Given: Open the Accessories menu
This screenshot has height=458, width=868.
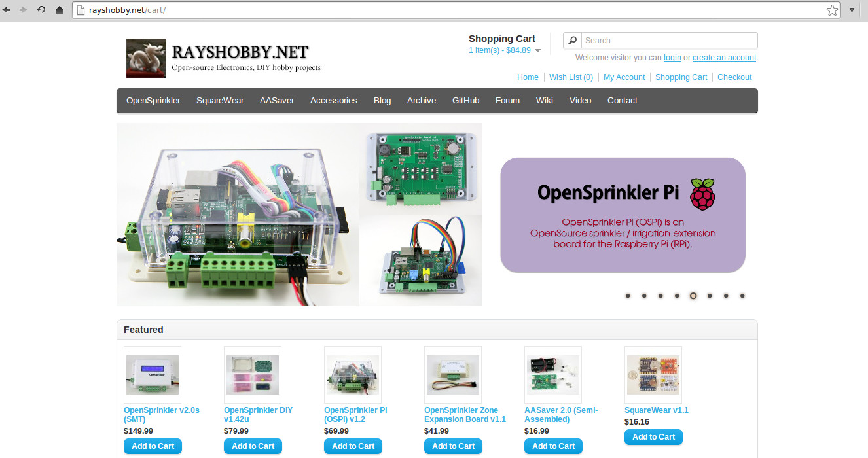Looking at the screenshot, I should pos(334,101).
